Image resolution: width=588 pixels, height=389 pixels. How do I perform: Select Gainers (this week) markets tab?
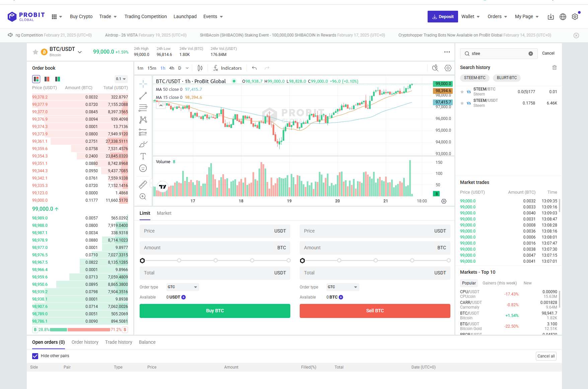(x=500, y=283)
